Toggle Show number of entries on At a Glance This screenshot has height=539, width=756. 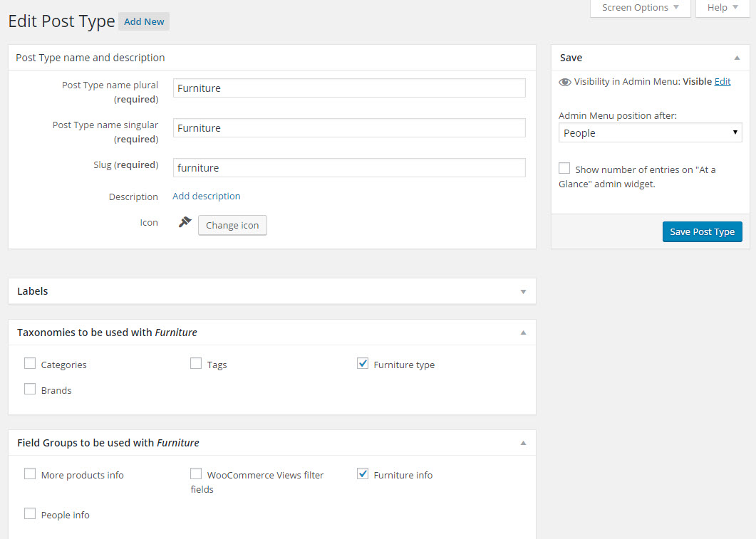[x=564, y=168]
